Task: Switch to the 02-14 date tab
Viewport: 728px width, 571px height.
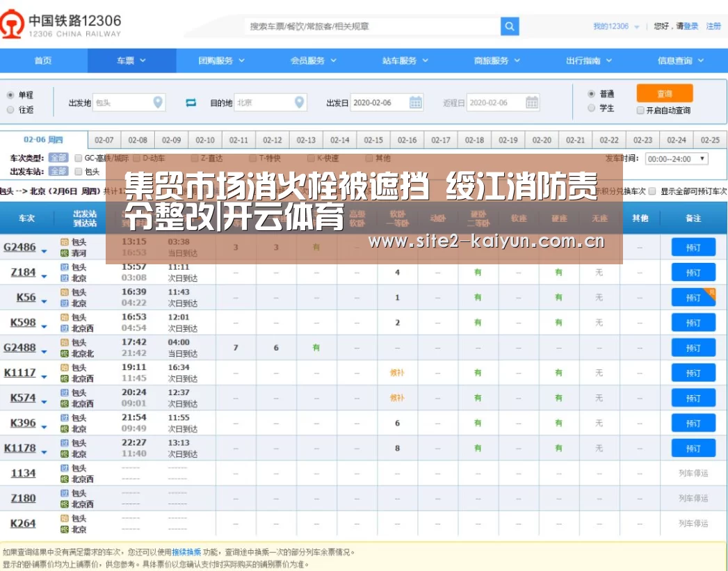Action: coord(340,140)
